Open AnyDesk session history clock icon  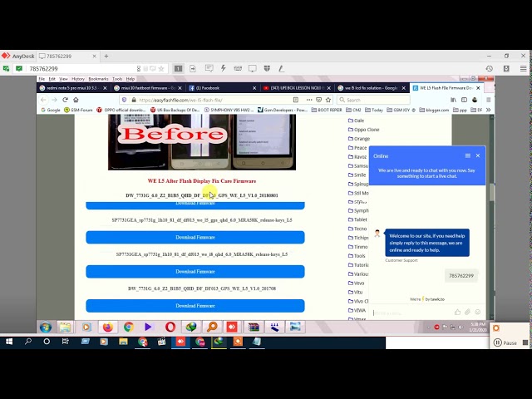click(490, 68)
